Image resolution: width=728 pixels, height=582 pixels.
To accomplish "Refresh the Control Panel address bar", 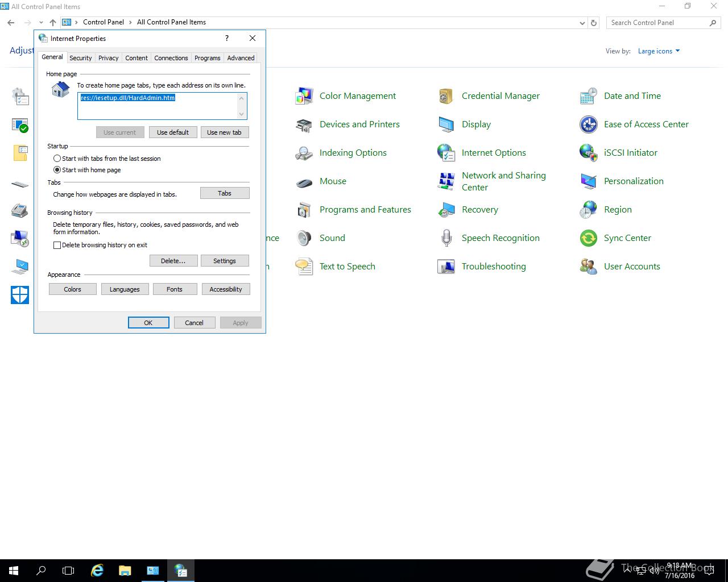I will [594, 23].
